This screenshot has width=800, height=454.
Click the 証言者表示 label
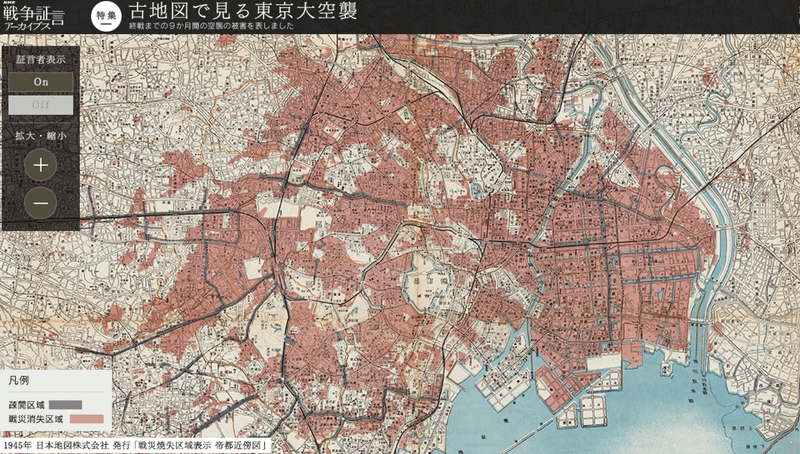coord(41,59)
